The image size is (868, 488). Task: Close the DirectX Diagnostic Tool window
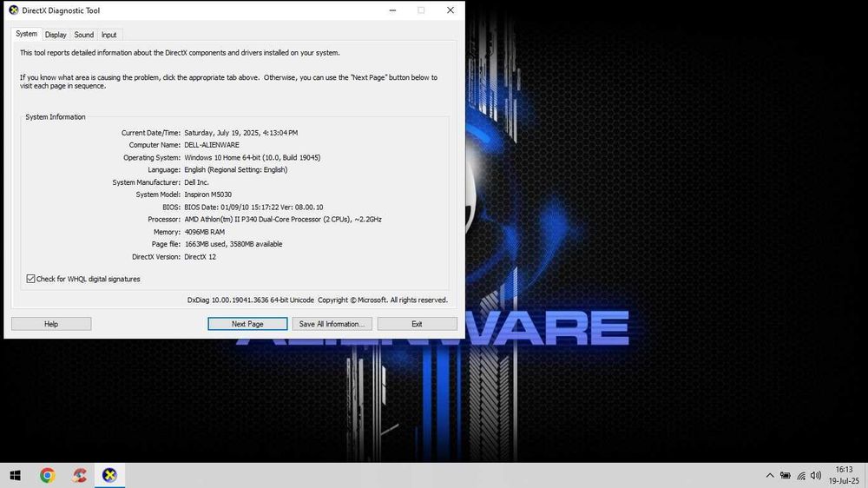[450, 10]
